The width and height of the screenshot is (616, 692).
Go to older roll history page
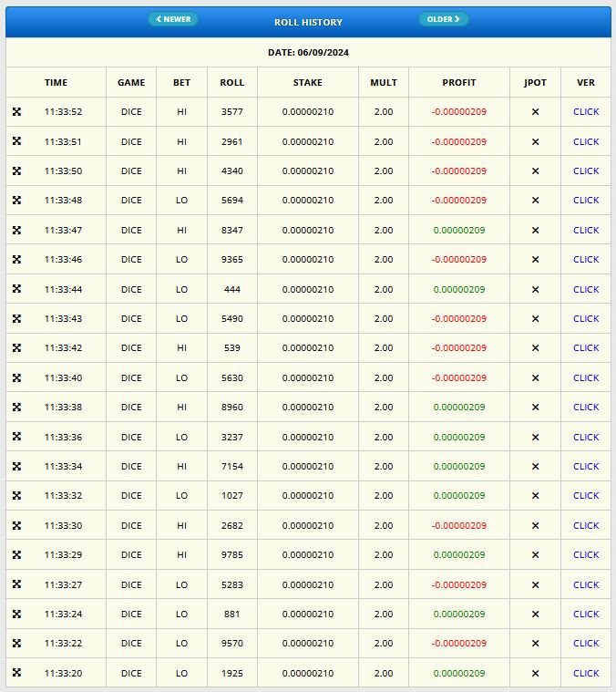click(444, 19)
